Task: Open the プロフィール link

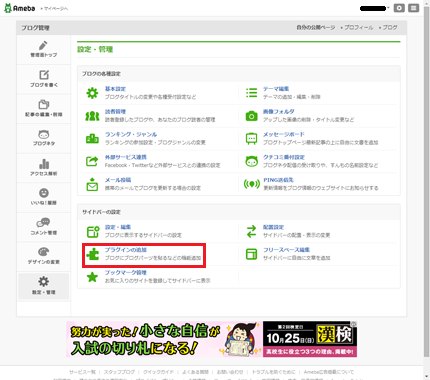Action: coord(359,27)
